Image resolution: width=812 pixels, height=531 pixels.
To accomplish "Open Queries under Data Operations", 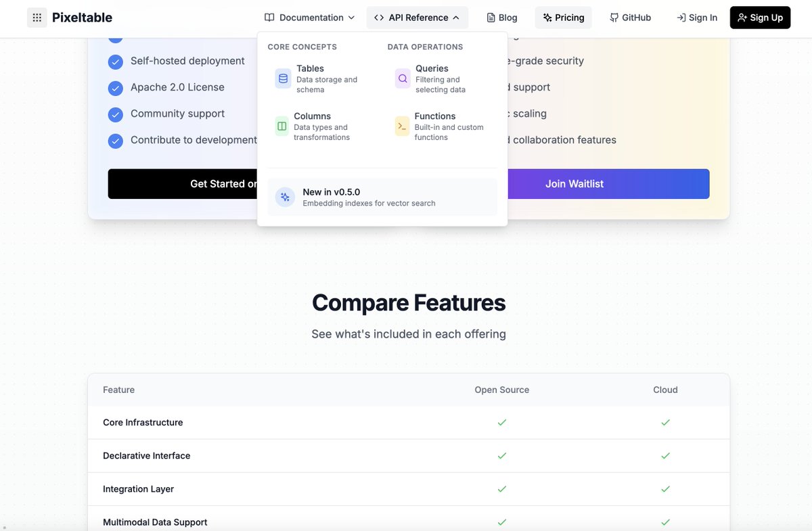I will point(442,78).
